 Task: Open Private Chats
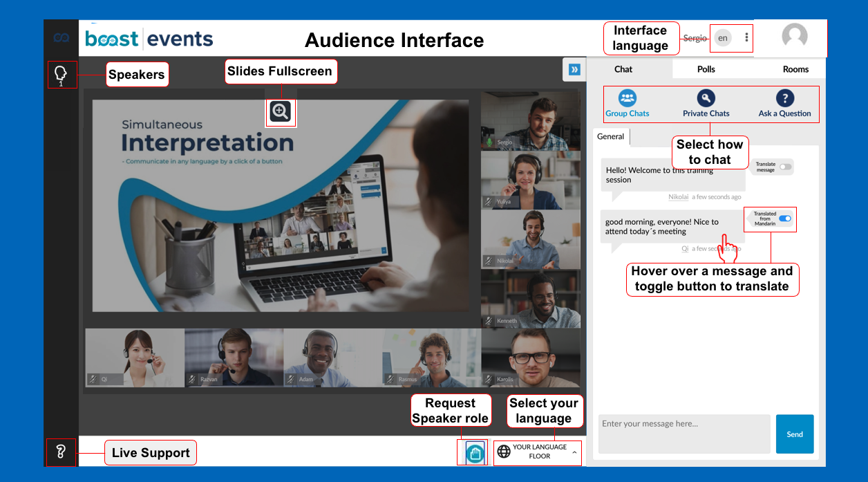tap(706, 98)
